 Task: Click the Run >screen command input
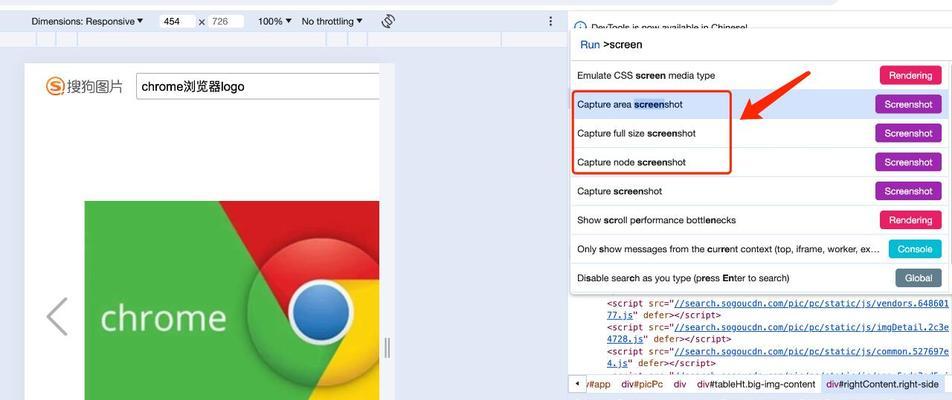[x=761, y=44]
